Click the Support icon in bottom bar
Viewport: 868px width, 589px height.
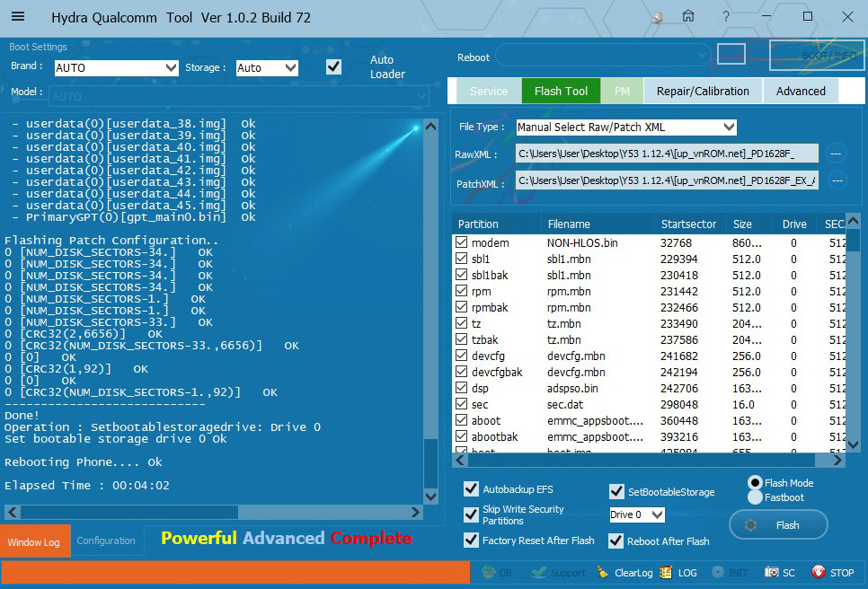tap(538, 573)
